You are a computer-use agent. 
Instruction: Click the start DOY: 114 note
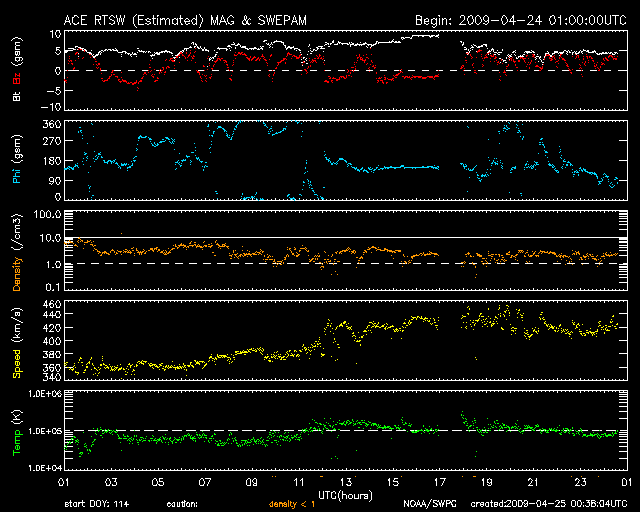97,504
